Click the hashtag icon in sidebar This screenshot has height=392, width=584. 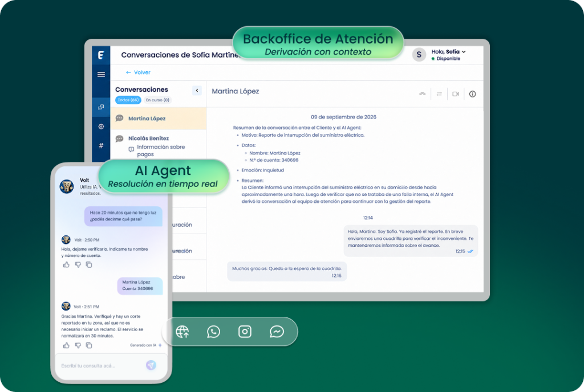pyautogui.click(x=101, y=145)
